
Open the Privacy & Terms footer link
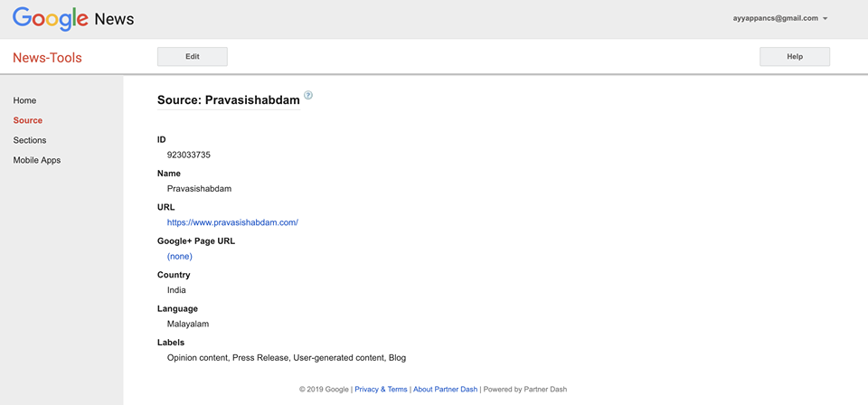click(381, 390)
